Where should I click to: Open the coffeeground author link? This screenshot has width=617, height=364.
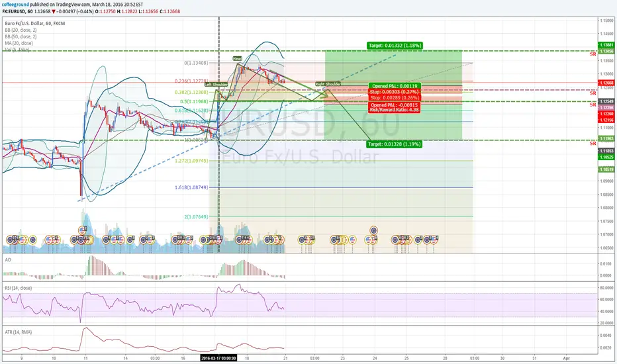tap(15, 5)
